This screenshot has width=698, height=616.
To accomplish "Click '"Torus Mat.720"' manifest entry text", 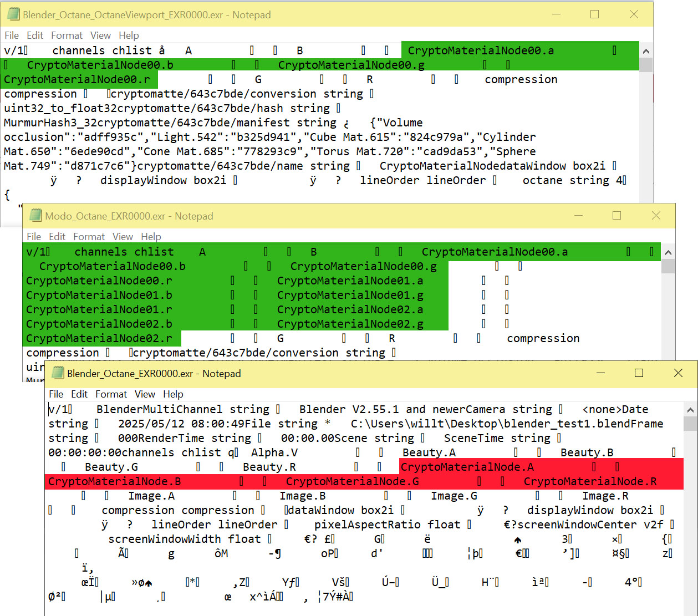I will tap(359, 151).
